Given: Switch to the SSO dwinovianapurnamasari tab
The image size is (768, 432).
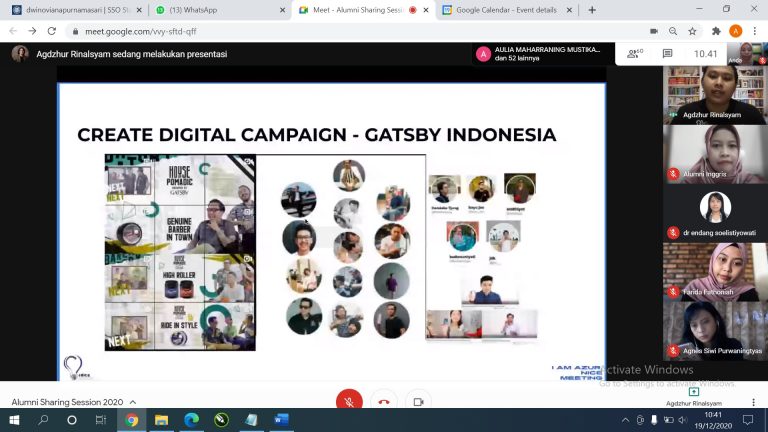Looking at the screenshot, I should coord(77,10).
